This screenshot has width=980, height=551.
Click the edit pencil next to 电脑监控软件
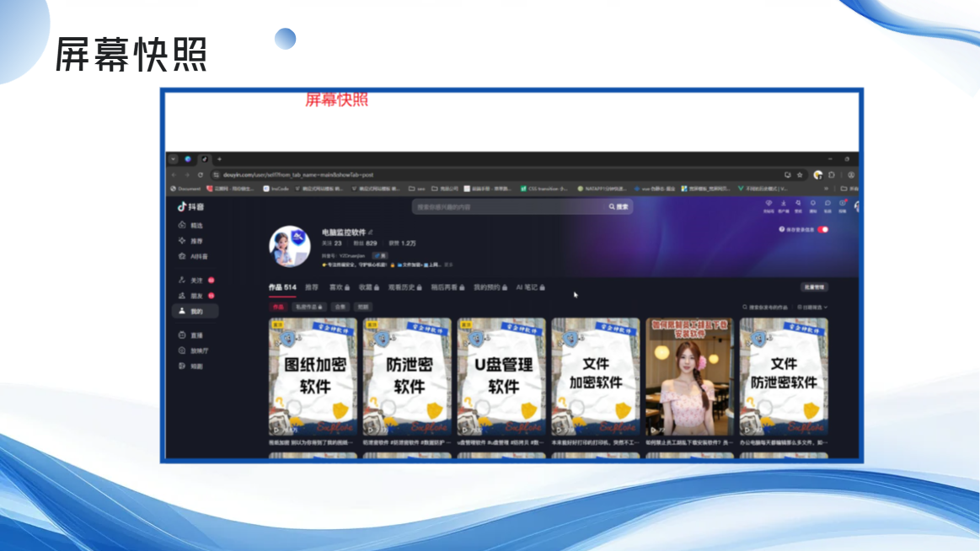(x=371, y=232)
